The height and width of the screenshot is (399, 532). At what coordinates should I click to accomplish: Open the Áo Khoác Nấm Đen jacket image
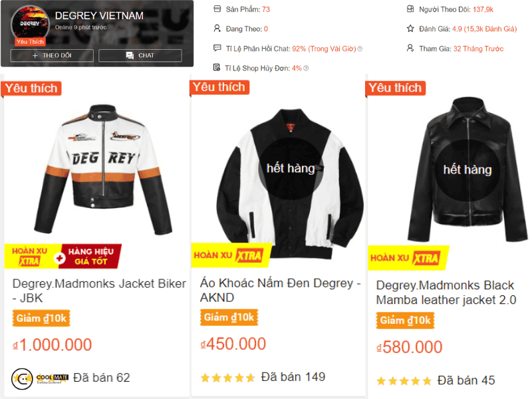290,184
